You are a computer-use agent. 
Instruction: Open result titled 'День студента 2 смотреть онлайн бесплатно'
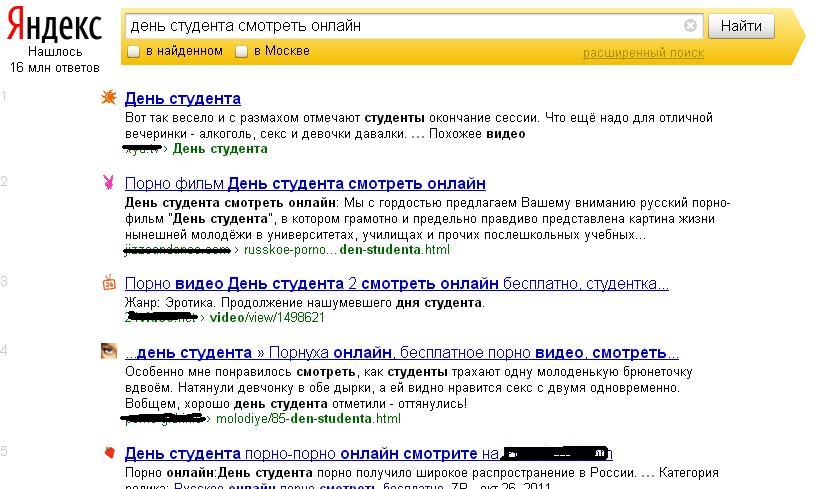(x=397, y=284)
